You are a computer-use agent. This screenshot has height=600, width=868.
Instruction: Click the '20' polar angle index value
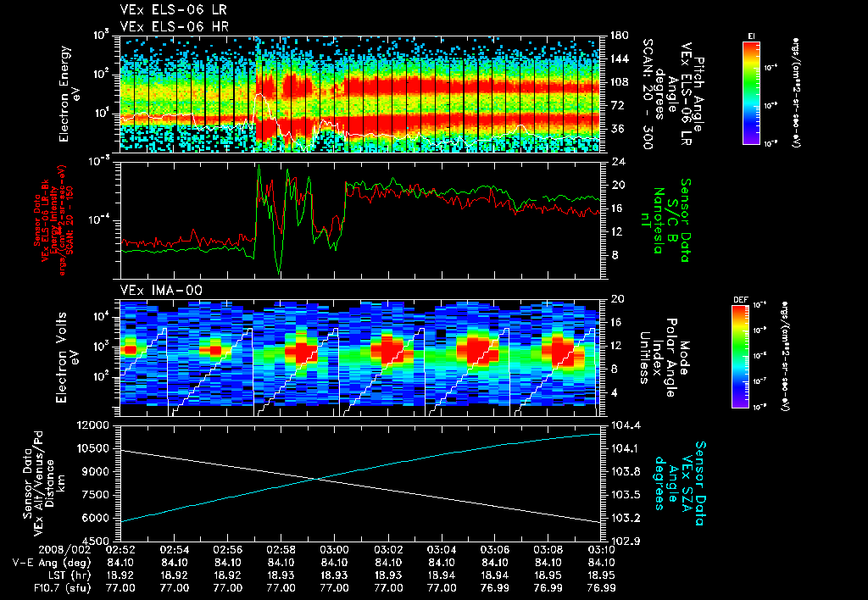click(x=617, y=299)
